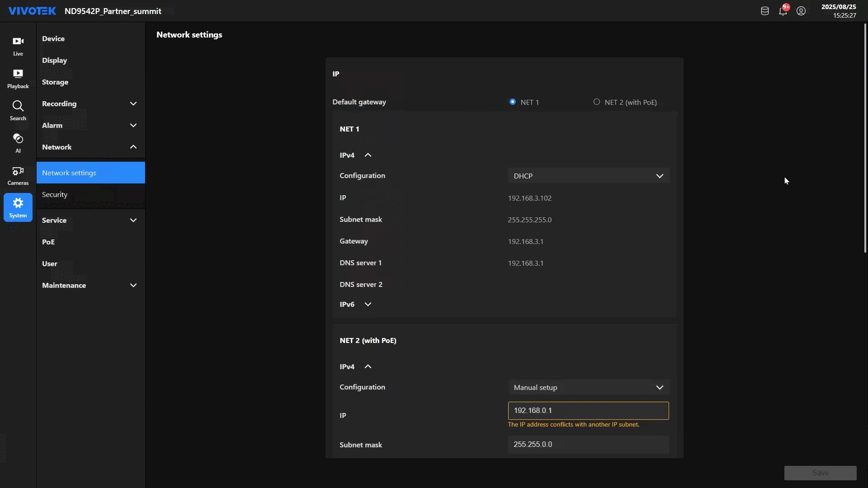This screenshot has width=868, height=488.
Task: Select NET 2 (with PoE) gateway radio
Action: click(x=597, y=102)
